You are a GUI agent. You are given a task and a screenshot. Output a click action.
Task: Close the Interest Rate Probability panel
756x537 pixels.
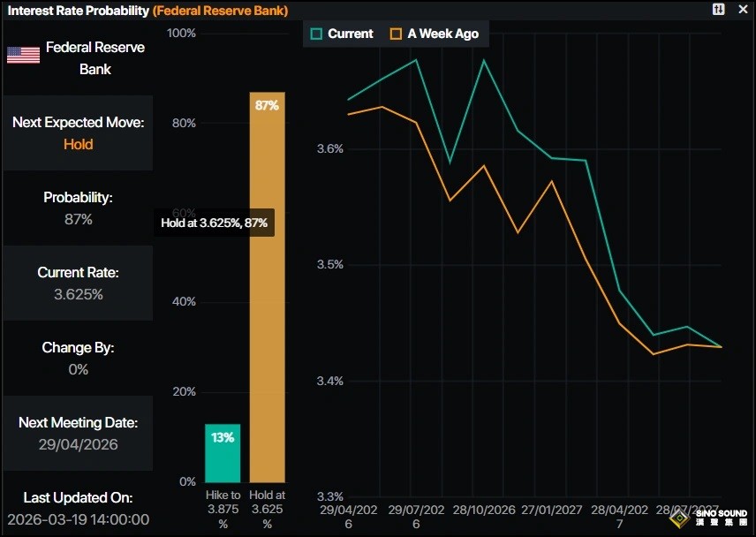click(x=742, y=9)
